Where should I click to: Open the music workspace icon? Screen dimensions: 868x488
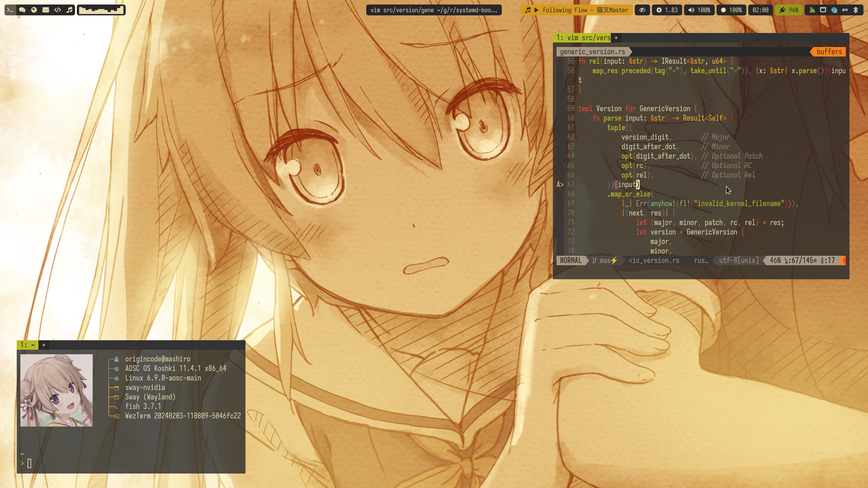pos(69,10)
